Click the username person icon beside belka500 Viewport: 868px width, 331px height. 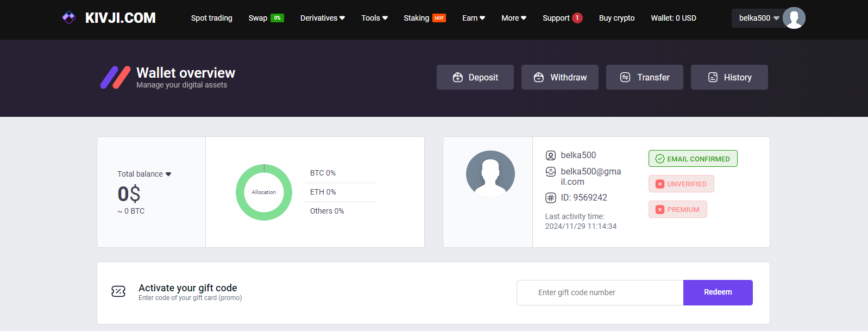tap(550, 155)
